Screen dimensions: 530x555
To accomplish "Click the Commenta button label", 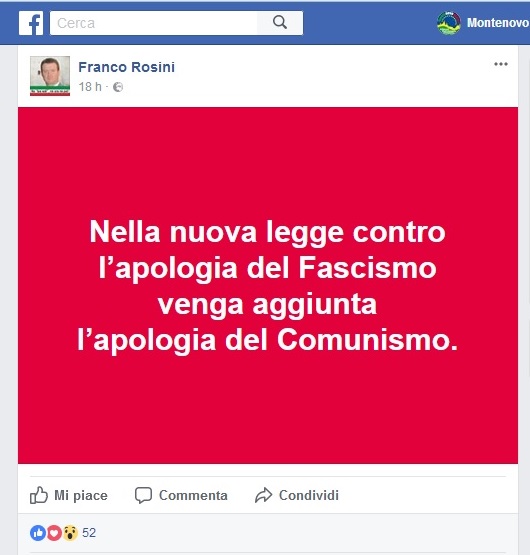I will (x=193, y=495).
